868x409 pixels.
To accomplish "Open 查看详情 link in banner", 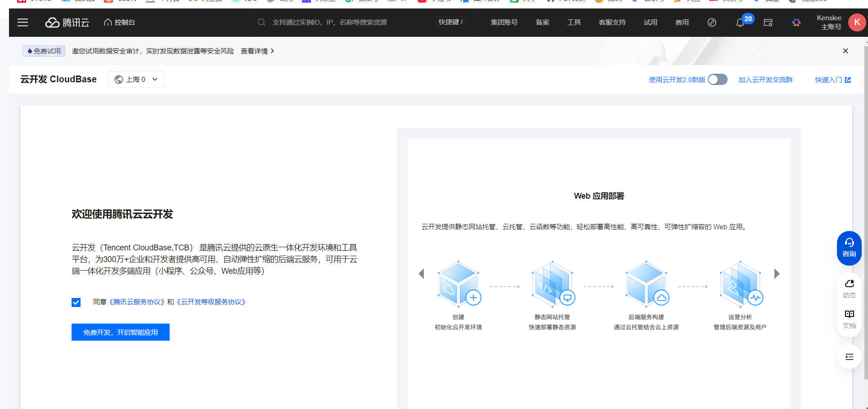I will [x=257, y=51].
